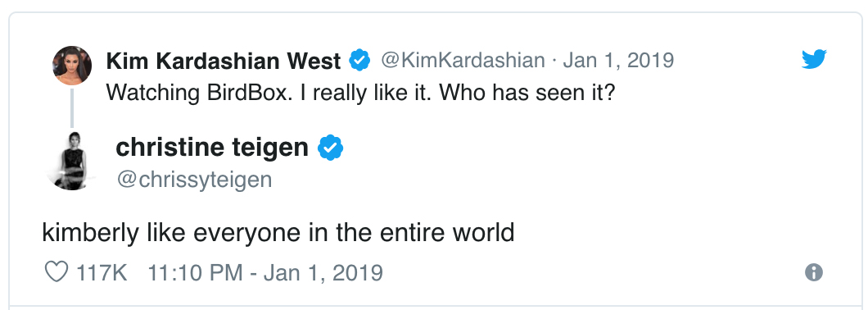Open christine teigen's profile picture
Screen dimensions: 868x310
[72, 161]
